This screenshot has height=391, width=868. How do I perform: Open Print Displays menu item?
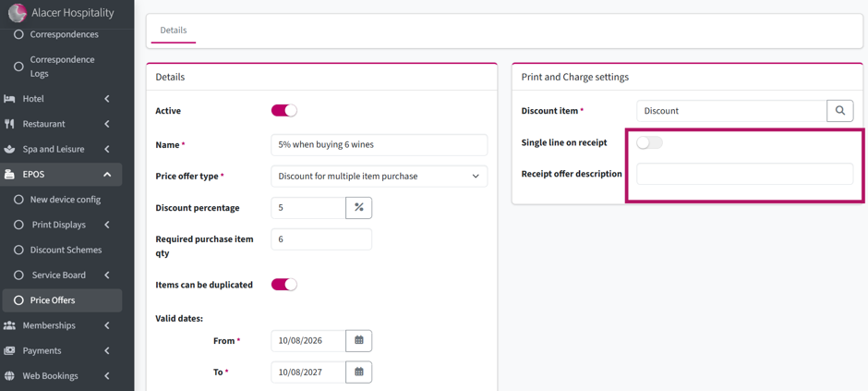59,225
